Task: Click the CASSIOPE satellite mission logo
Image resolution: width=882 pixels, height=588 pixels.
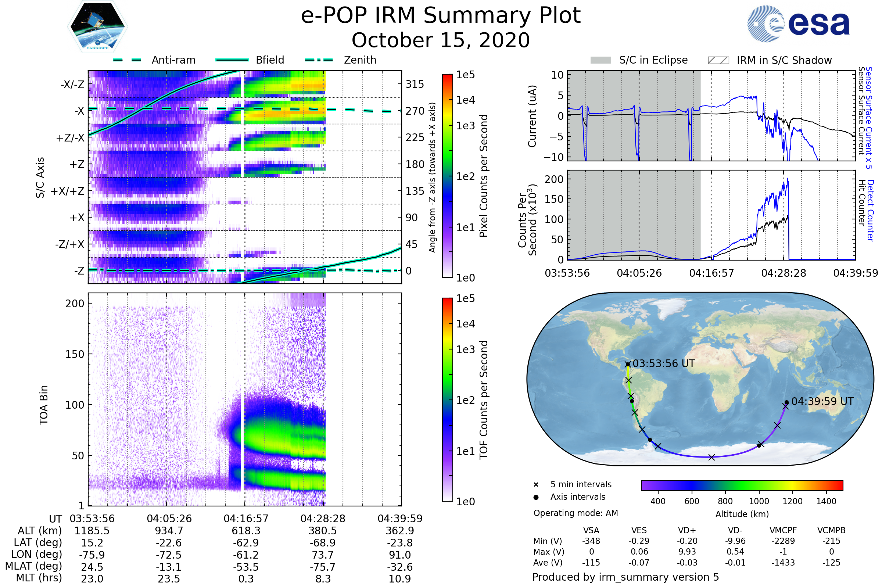Action: 97,27
